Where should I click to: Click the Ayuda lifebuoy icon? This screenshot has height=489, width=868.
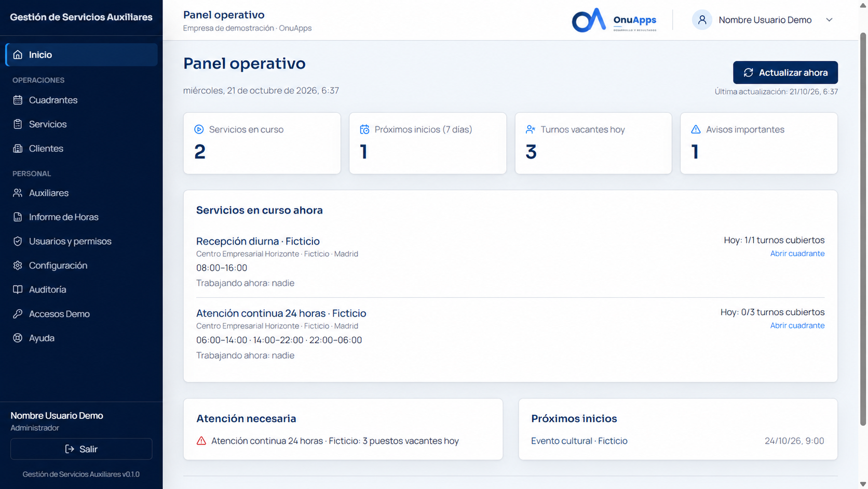tap(18, 338)
